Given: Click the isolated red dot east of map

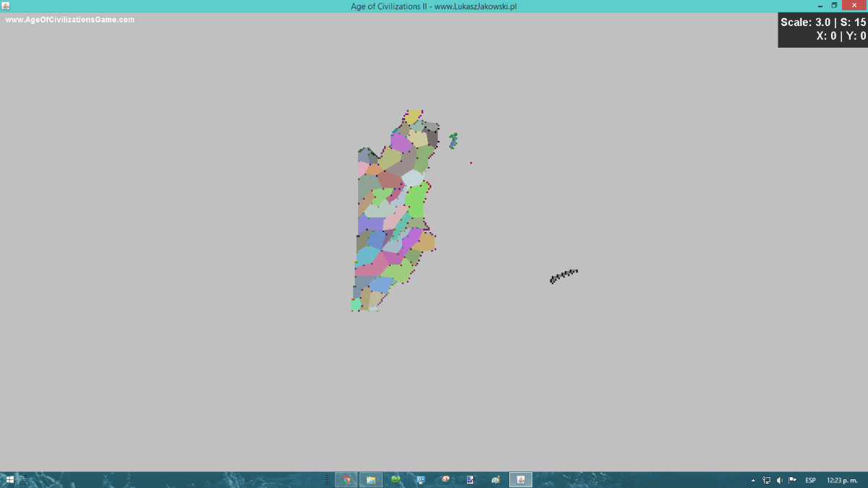Looking at the screenshot, I should 471,163.
